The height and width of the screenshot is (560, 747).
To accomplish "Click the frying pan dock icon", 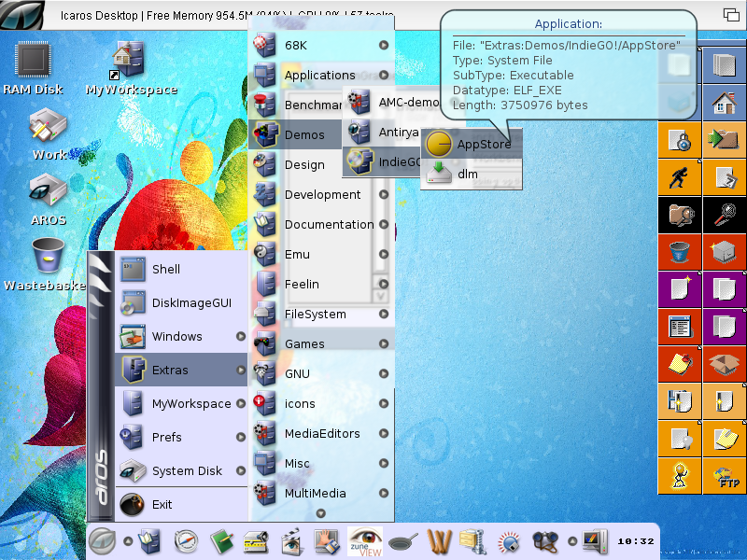I will 402,541.
